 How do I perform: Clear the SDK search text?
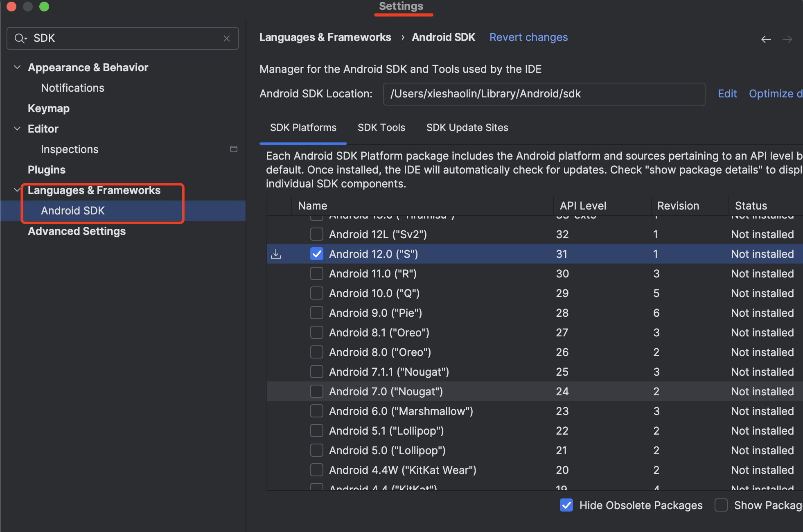227,38
